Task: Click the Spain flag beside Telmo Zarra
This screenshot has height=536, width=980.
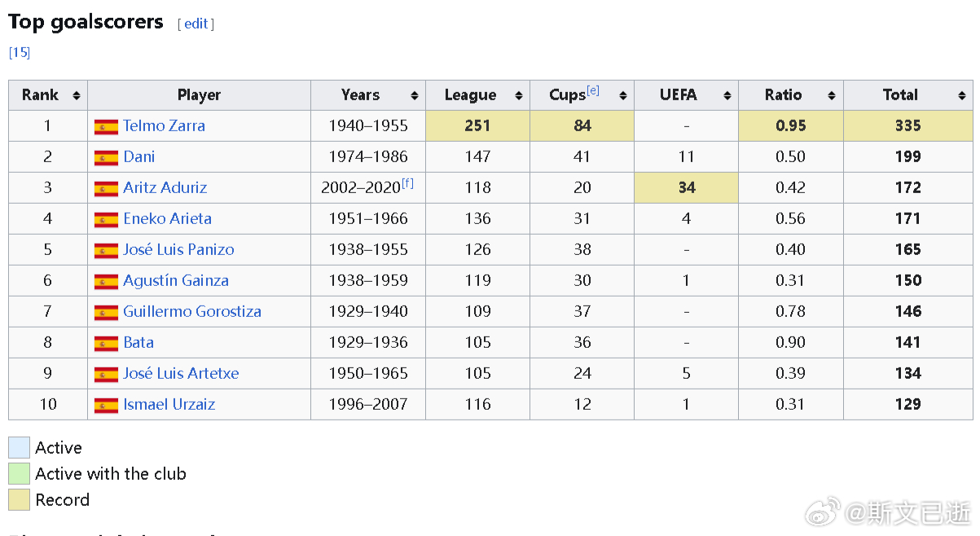Action: pos(106,126)
